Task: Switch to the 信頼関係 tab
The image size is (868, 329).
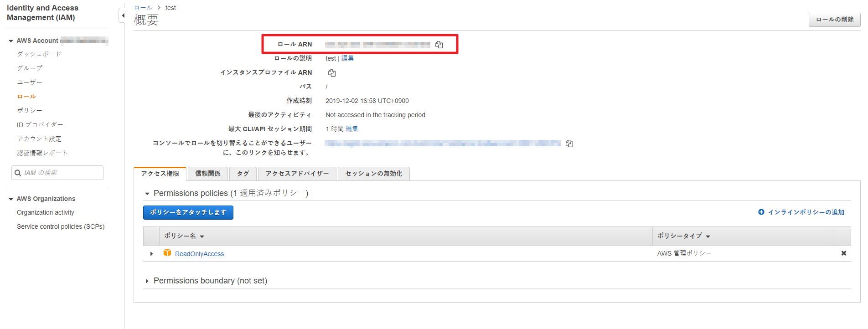Action: tap(207, 174)
